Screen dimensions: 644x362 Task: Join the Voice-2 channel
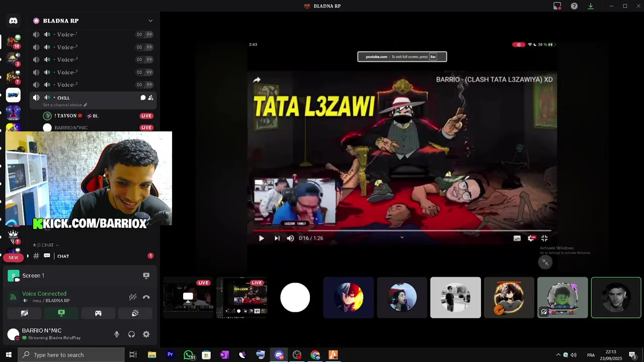click(x=93, y=47)
